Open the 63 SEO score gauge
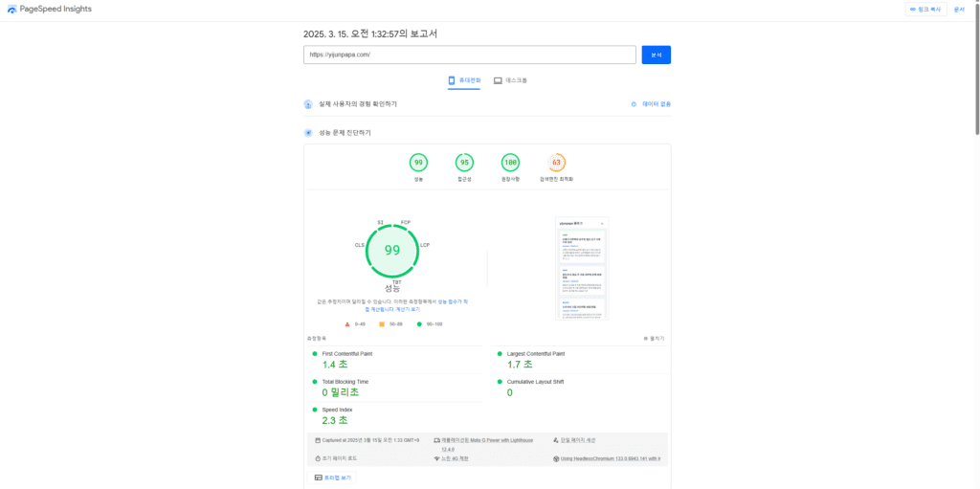Image resolution: width=980 pixels, height=489 pixels. [556, 163]
